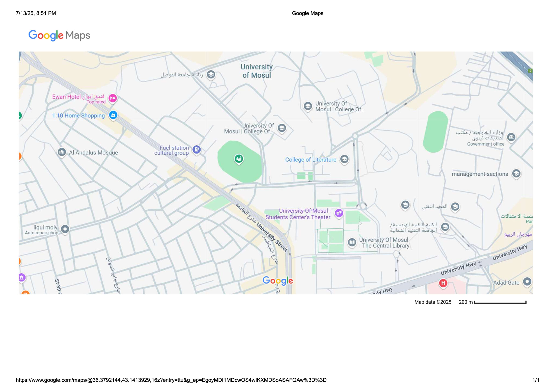Open the Government office building icon
555x392 pixels.
511,138
